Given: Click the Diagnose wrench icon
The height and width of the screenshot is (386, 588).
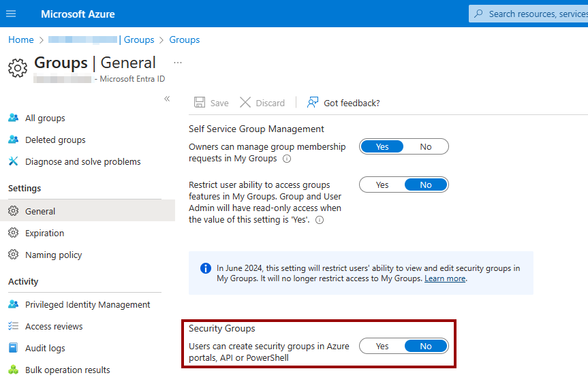Looking at the screenshot, I should point(13,161).
